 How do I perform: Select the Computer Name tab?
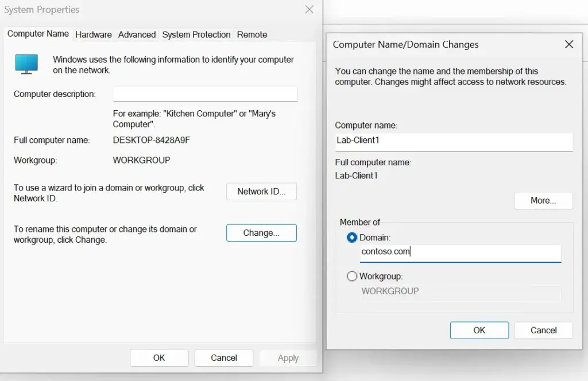pos(38,34)
